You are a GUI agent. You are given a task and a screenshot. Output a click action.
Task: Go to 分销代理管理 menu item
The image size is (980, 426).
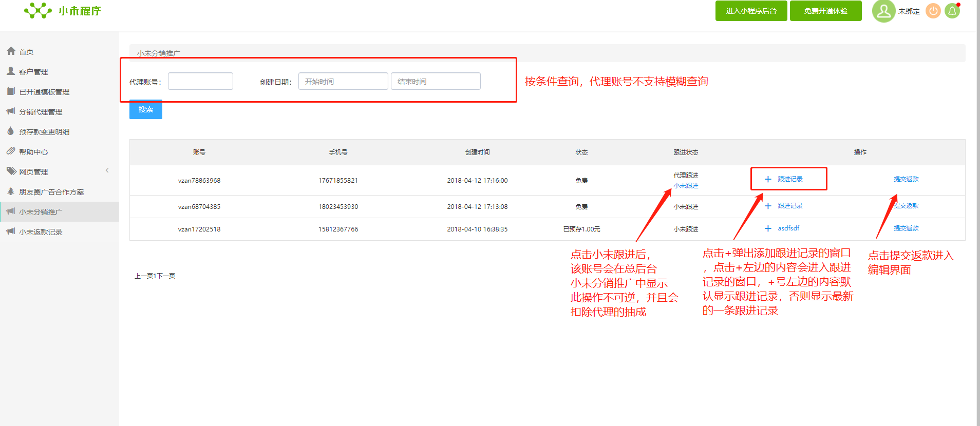41,112
